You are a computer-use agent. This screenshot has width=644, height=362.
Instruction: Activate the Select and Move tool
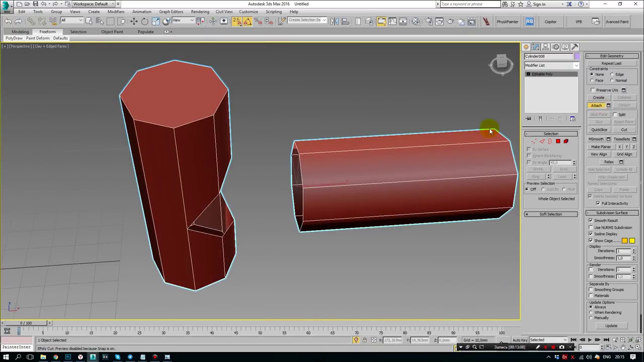pos(134,21)
